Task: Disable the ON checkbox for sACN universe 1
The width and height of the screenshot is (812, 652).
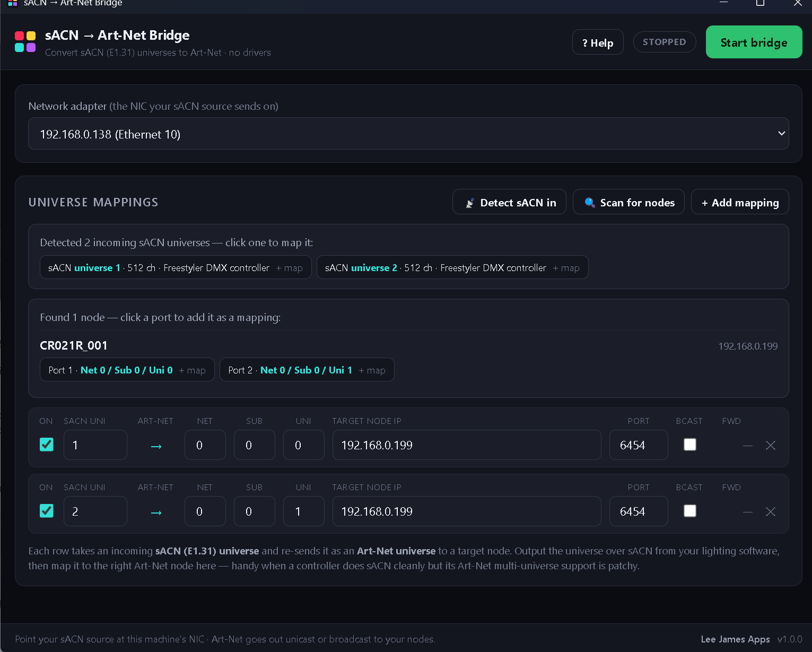Action: click(47, 445)
